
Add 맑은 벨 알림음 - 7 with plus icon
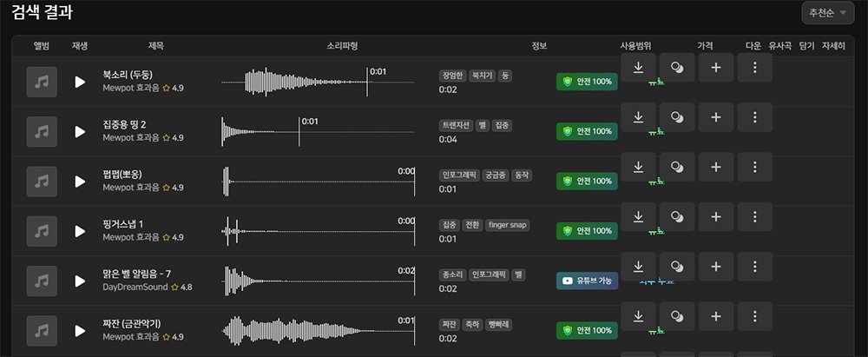716,267
